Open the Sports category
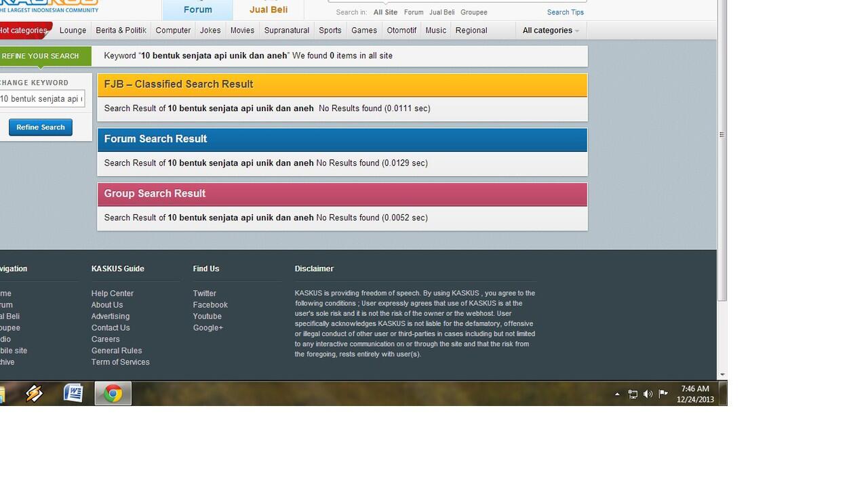 pos(330,30)
